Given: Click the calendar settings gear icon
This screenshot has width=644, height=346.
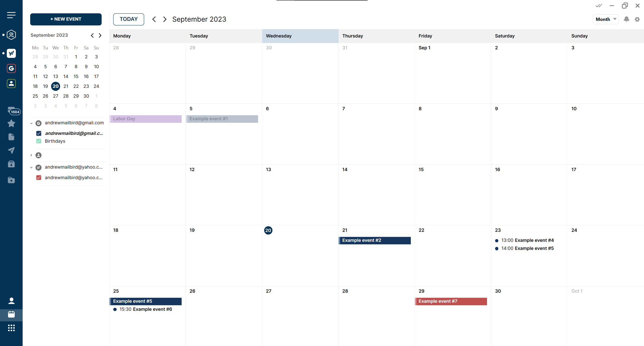Looking at the screenshot, I should (638, 19).
